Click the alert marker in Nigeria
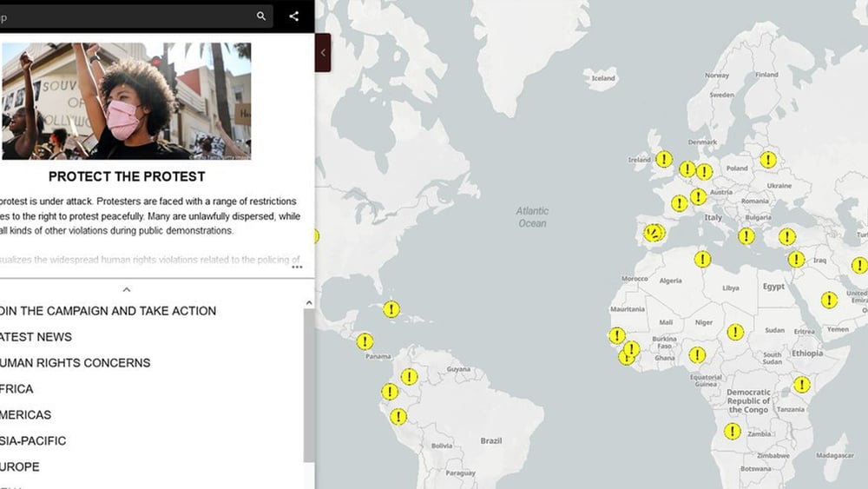This screenshot has height=489, width=868. pyautogui.click(x=697, y=354)
